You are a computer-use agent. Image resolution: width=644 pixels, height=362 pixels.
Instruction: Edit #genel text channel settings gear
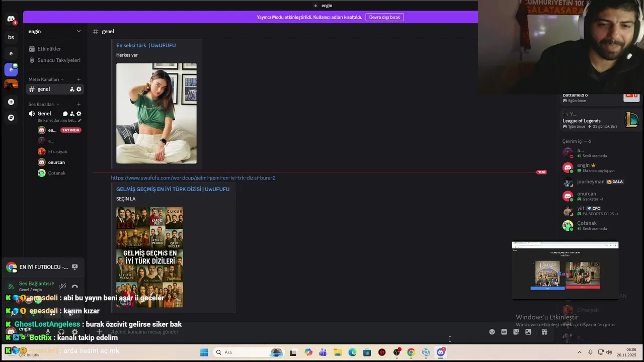(79, 89)
